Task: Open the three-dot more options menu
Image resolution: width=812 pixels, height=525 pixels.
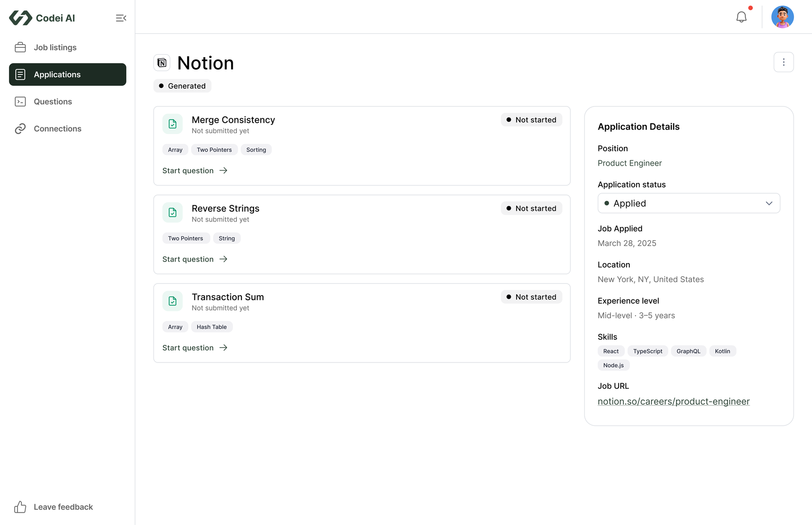Action: point(784,62)
